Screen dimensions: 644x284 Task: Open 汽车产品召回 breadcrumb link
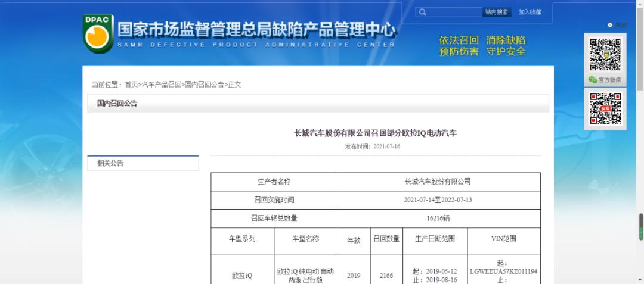tap(162, 85)
